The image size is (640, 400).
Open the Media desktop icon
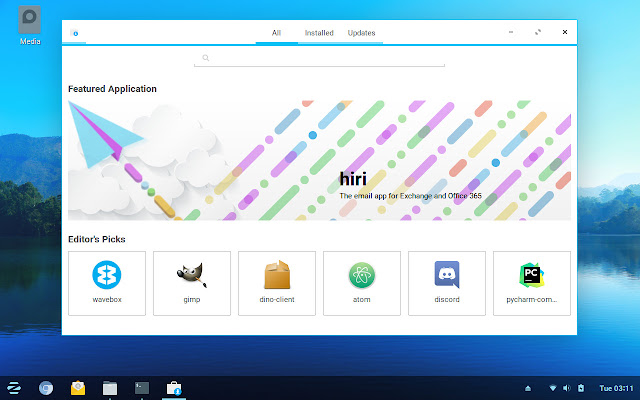(x=29, y=25)
